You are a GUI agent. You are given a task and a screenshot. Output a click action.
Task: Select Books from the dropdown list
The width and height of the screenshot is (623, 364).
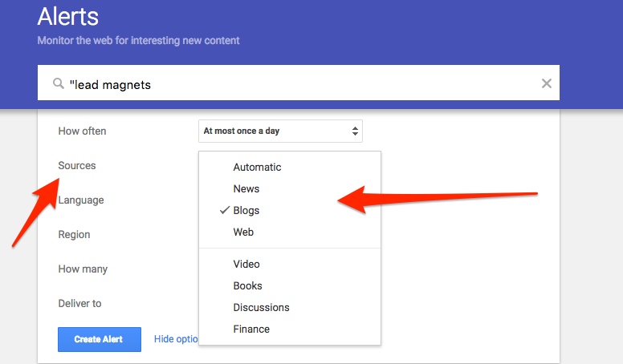247,285
